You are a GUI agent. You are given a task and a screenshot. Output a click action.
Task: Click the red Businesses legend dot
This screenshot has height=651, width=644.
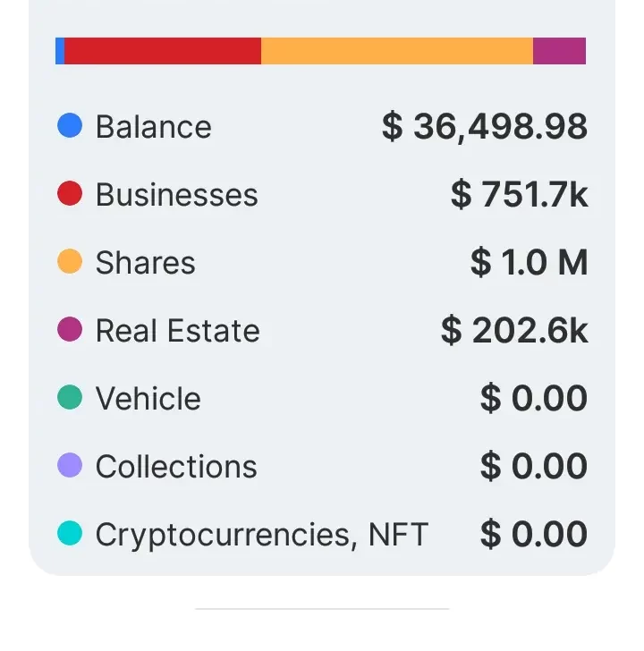click(x=70, y=194)
